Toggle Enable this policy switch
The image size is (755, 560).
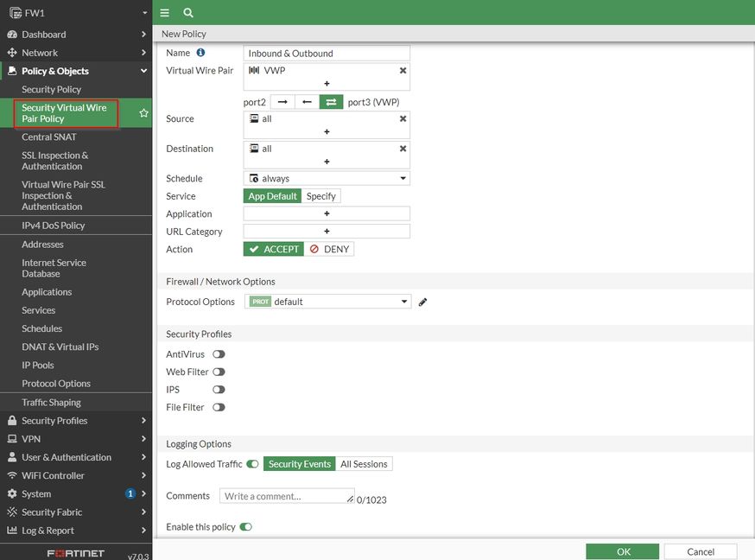click(x=245, y=527)
